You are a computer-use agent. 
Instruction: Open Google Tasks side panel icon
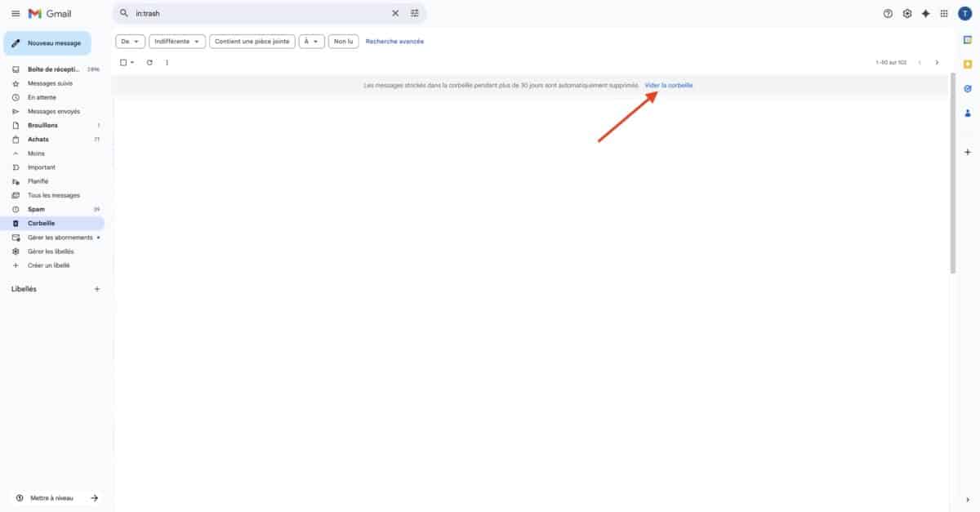pos(968,88)
